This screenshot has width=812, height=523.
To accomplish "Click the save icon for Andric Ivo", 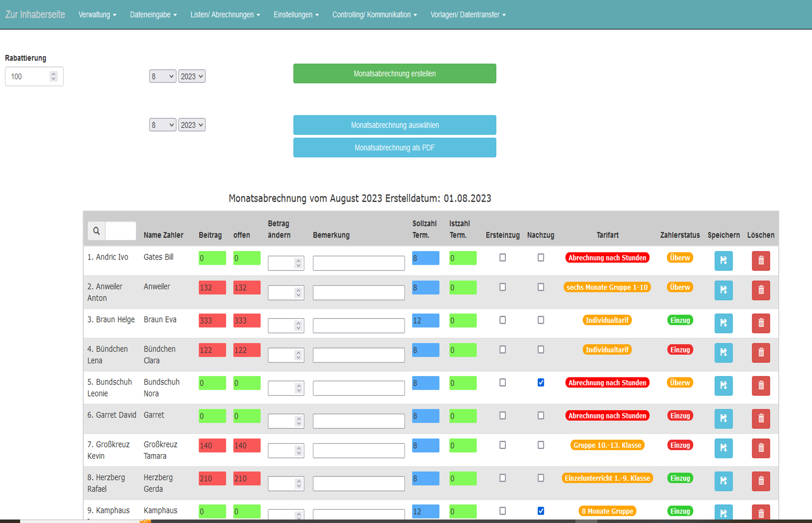I will 723,261.
